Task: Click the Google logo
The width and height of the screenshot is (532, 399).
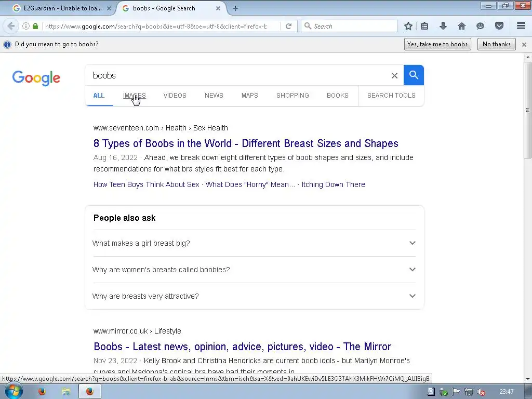Action: pyautogui.click(x=36, y=78)
